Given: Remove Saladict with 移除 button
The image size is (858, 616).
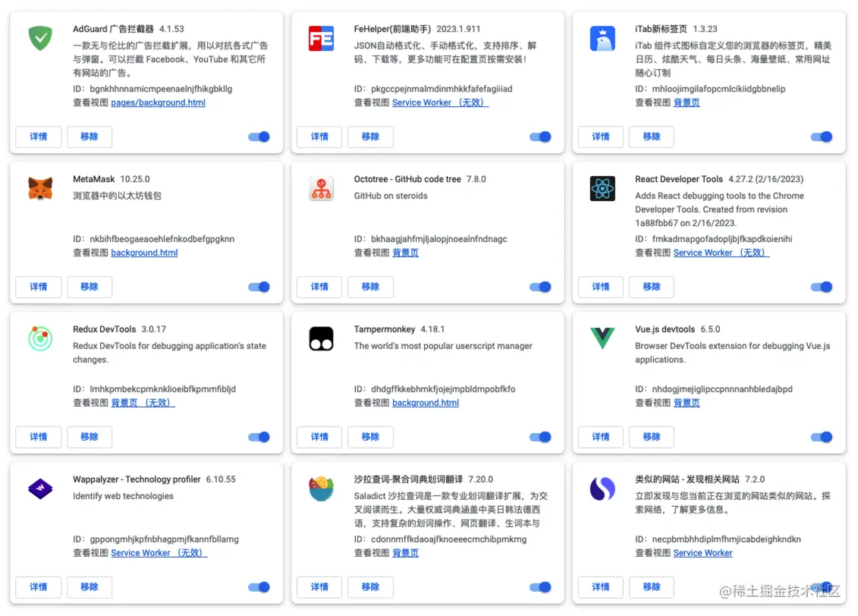Looking at the screenshot, I should (x=370, y=587).
